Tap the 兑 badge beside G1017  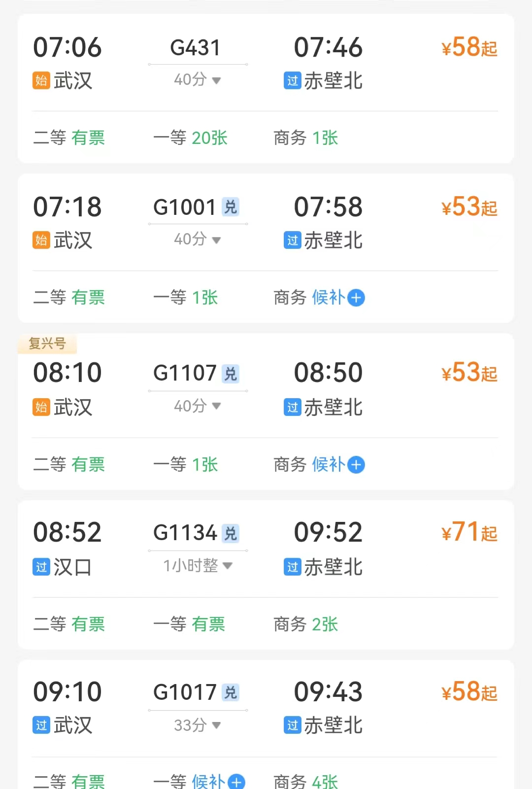click(231, 692)
